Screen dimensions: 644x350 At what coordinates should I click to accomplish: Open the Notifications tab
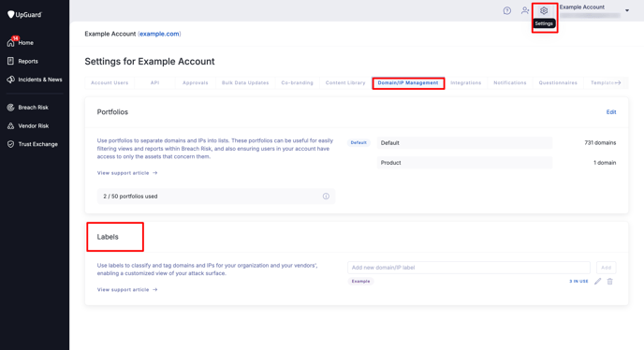pos(510,82)
